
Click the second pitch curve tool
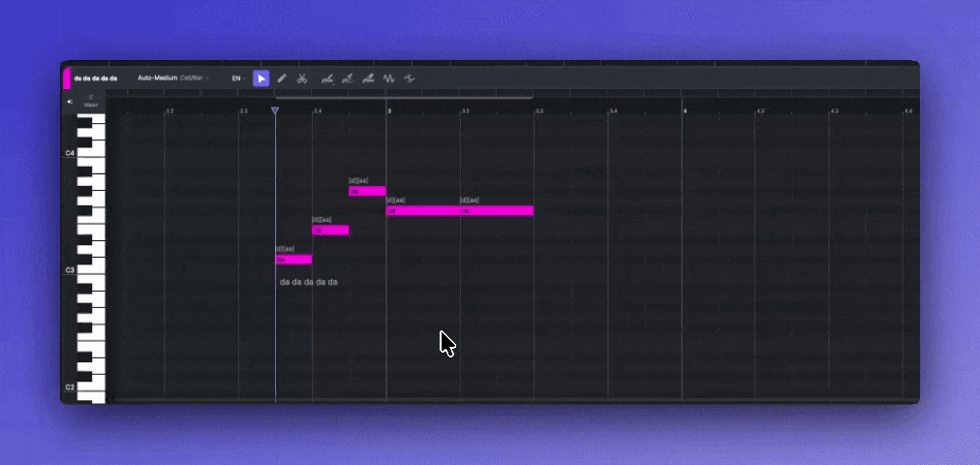(348, 78)
